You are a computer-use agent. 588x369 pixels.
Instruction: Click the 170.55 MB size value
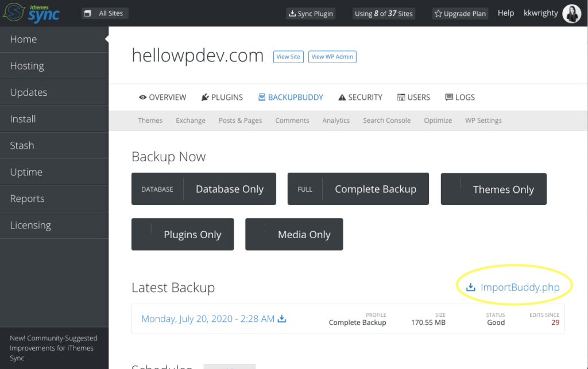[428, 323]
